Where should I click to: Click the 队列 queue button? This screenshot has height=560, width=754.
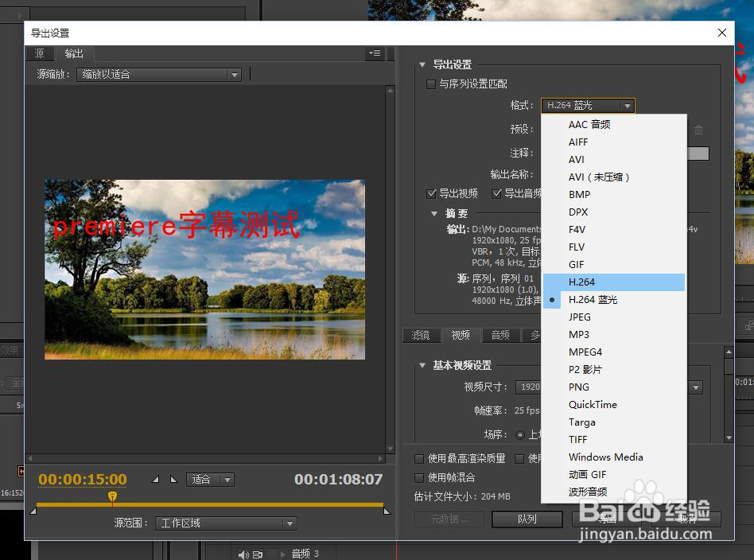[527, 519]
